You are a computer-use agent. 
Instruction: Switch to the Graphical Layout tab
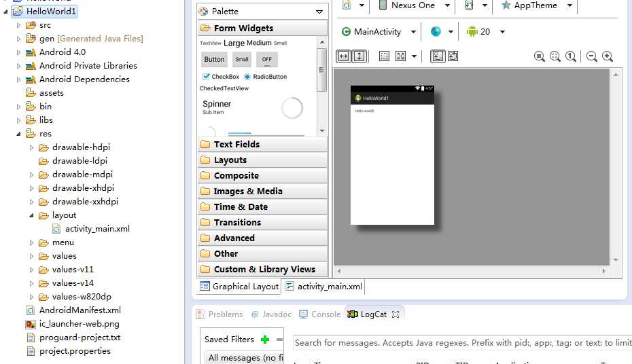(x=239, y=287)
